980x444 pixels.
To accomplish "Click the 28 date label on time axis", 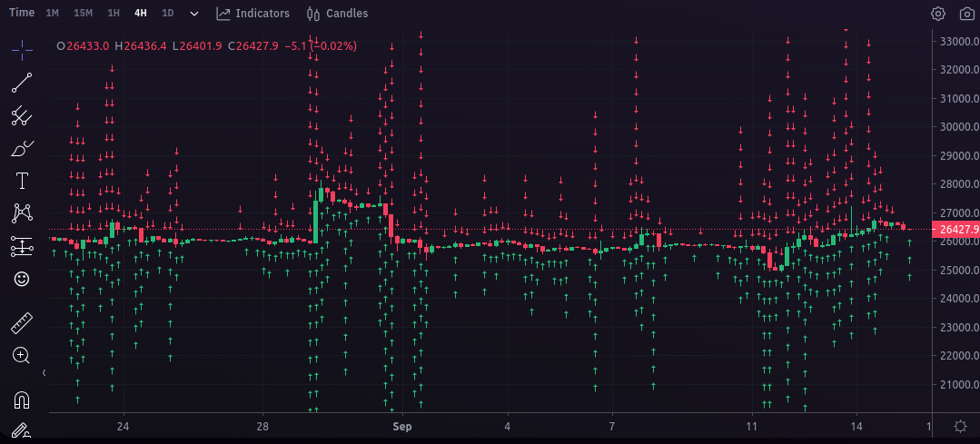I will pos(262,427).
